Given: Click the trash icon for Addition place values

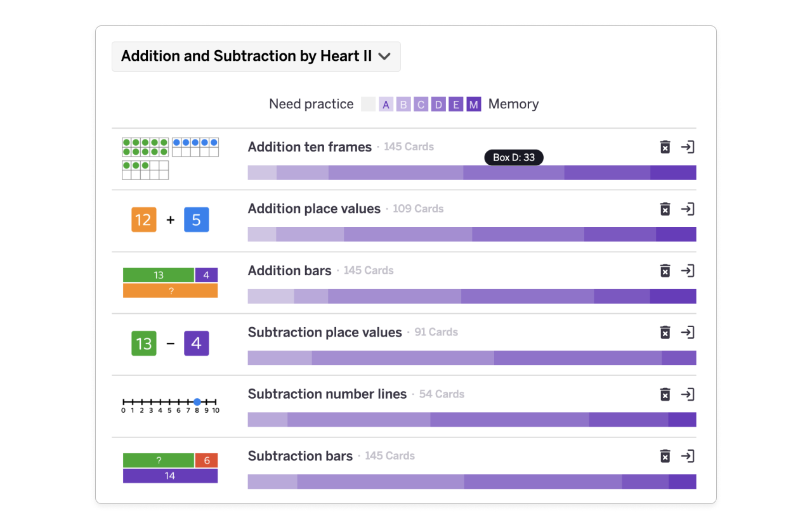Looking at the screenshot, I should coord(665,209).
